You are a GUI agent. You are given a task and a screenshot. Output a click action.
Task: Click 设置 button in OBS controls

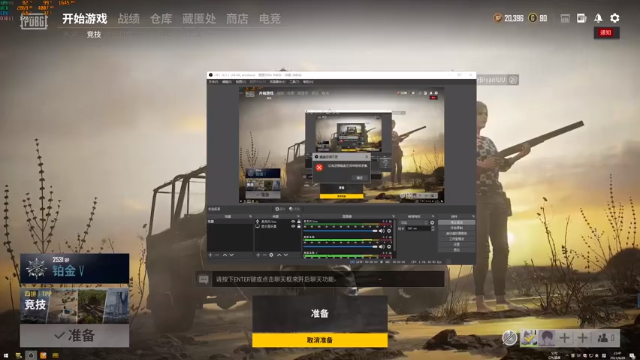tap(456, 244)
